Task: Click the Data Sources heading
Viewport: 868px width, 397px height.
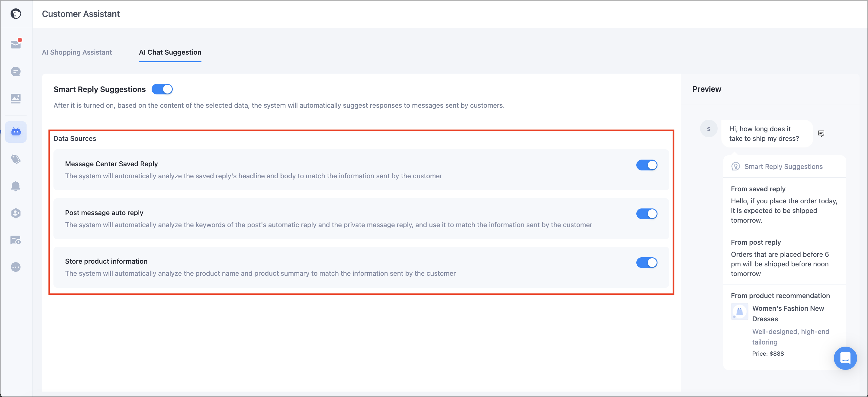Action: tap(75, 138)
